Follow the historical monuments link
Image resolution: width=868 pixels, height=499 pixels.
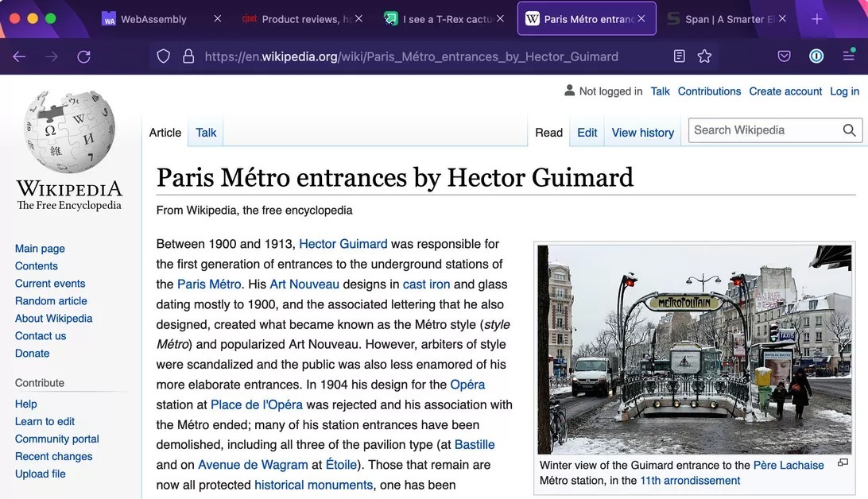314,485
